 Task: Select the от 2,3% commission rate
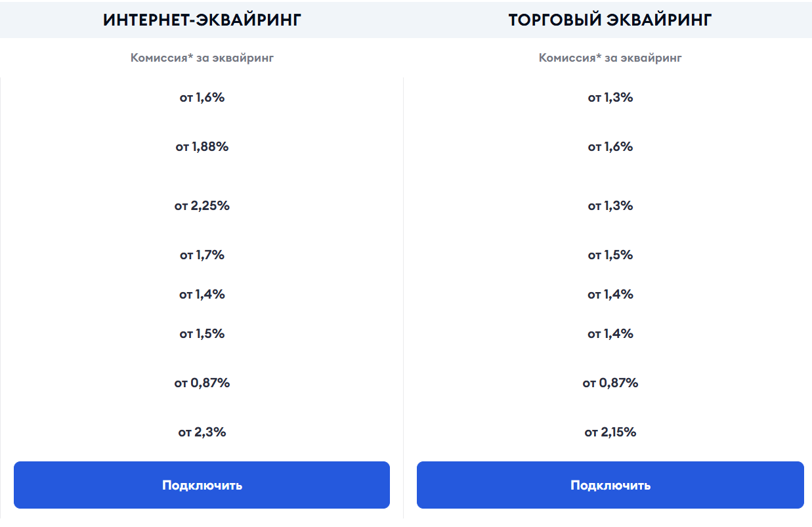202,432
